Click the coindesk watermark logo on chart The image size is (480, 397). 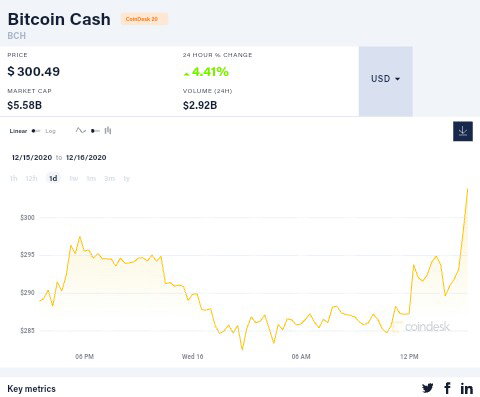(421, 327)
